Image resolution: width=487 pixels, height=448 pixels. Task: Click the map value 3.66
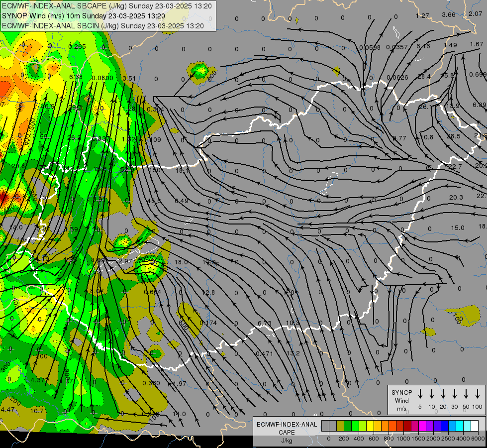pos(449,15)
